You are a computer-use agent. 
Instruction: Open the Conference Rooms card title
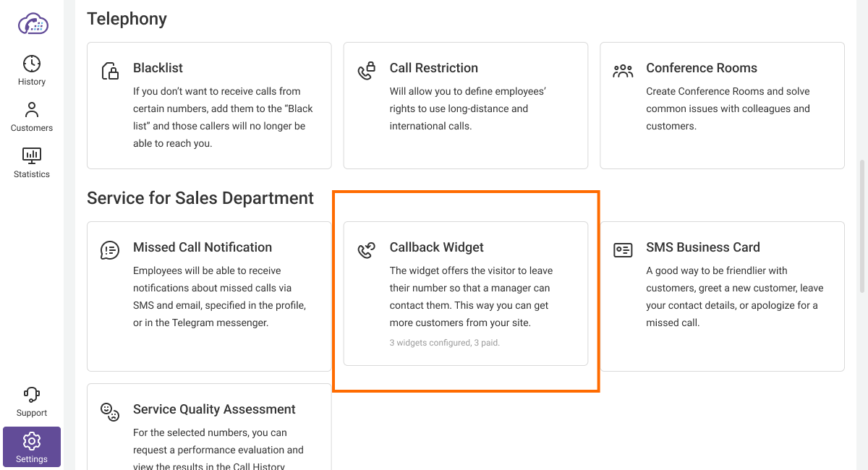[701, 68]
